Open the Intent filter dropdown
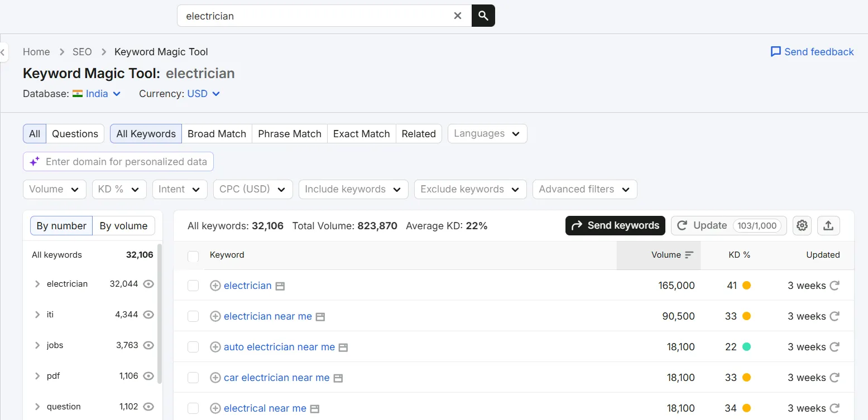The width and height of the screenshot is (868, 420). (x=180, y=189)
